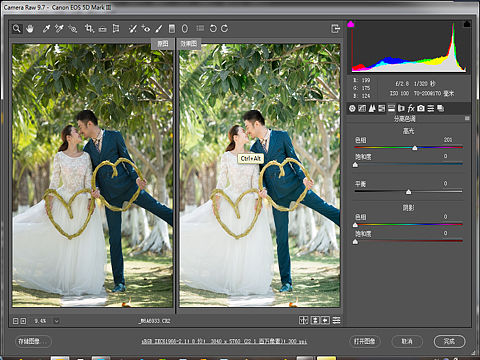This screenshot has width=480, height=360.
Task: Zoom out with the minus button
Action: coord(15,321)
